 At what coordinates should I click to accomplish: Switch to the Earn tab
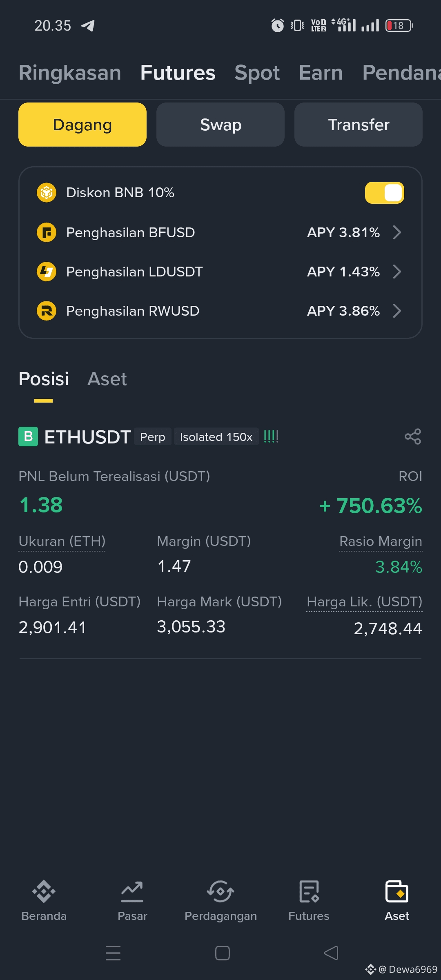pyautogui.click(x=321, y=73)
